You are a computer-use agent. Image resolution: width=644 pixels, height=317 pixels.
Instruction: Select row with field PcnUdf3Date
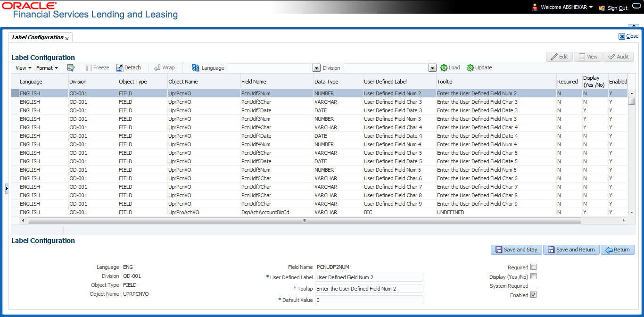point(319,110)
